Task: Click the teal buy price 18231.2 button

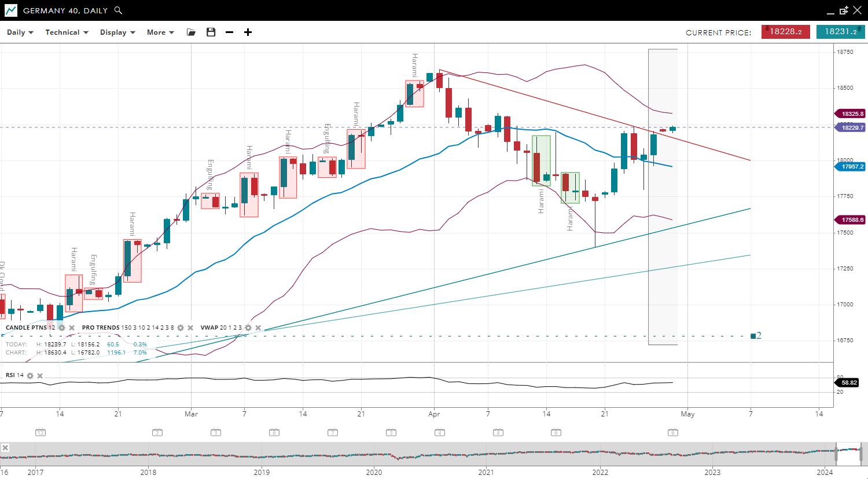Action: pyautogui.click(x=840, y=32)
